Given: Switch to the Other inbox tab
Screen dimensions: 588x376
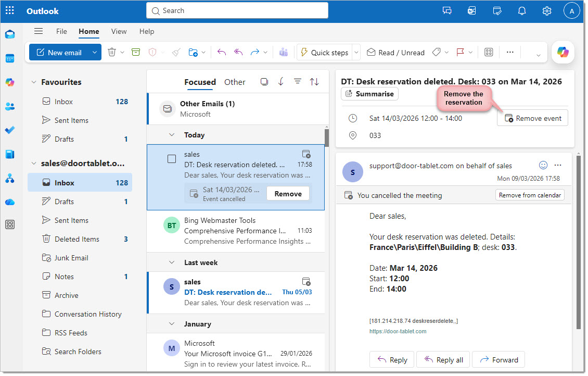Looking at the screenshot, I should click(235, 82).
